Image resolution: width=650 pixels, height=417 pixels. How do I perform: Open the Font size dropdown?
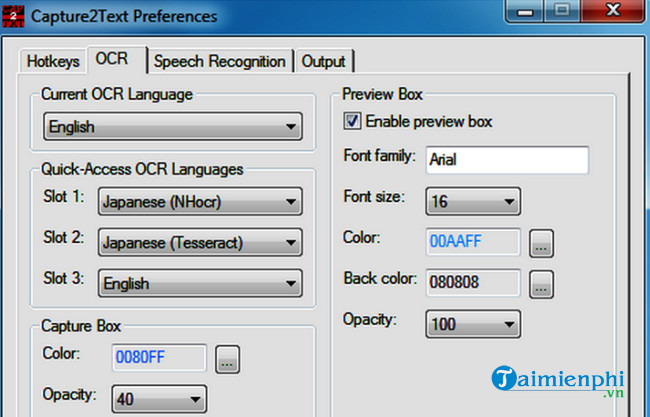(x=473, y=202)
